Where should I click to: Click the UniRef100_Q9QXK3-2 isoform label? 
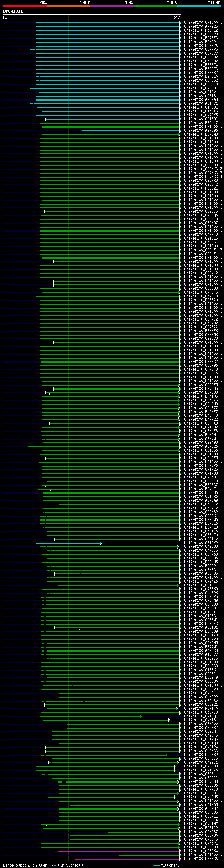[203, 169]
